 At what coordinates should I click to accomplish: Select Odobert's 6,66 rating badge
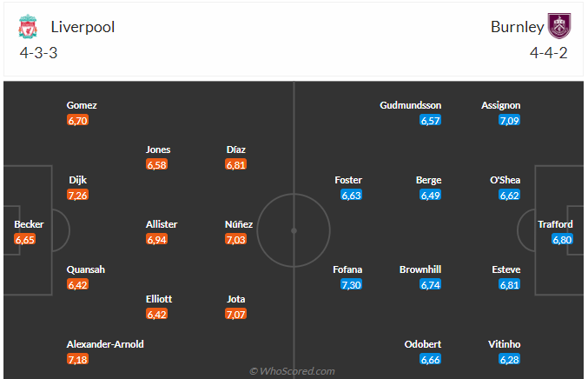(431, 359)
